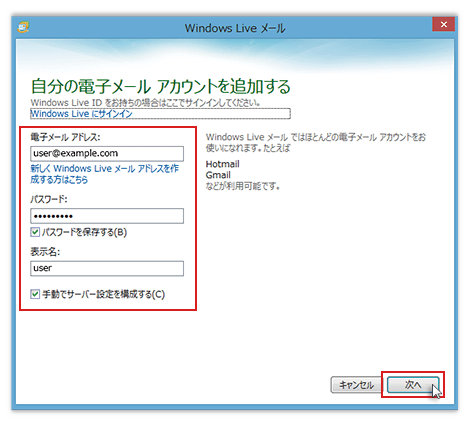Open the create new Windows Live address link
This screenshot has width=469, height=425.
pos(104,174)
